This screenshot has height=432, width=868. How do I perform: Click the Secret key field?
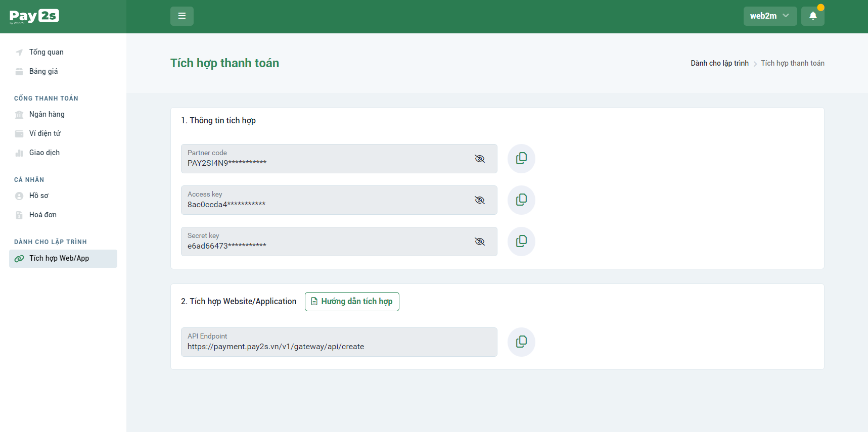339,242
